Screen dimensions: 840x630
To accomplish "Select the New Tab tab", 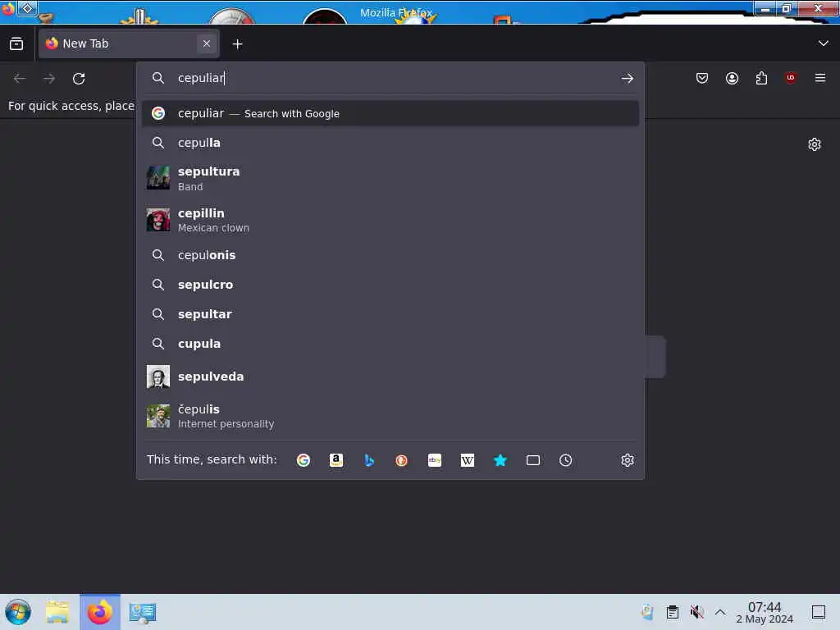I will point(129,44).
